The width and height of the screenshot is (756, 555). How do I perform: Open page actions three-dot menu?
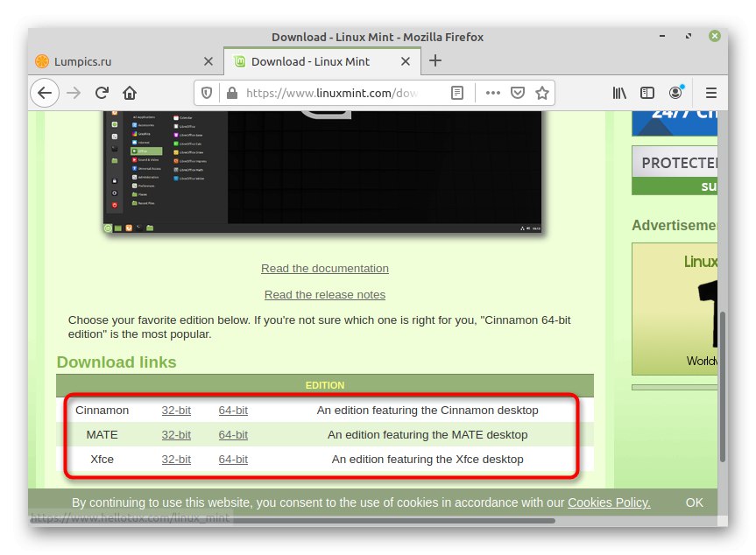click(x=492, y=93)
